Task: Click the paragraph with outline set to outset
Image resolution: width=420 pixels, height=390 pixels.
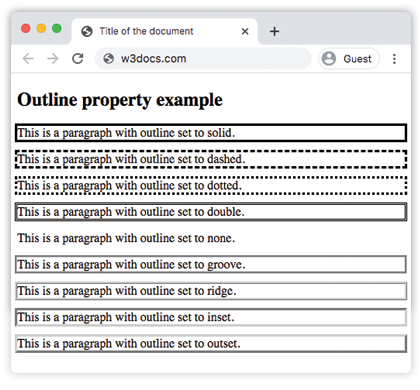Action: coord(211,343)
